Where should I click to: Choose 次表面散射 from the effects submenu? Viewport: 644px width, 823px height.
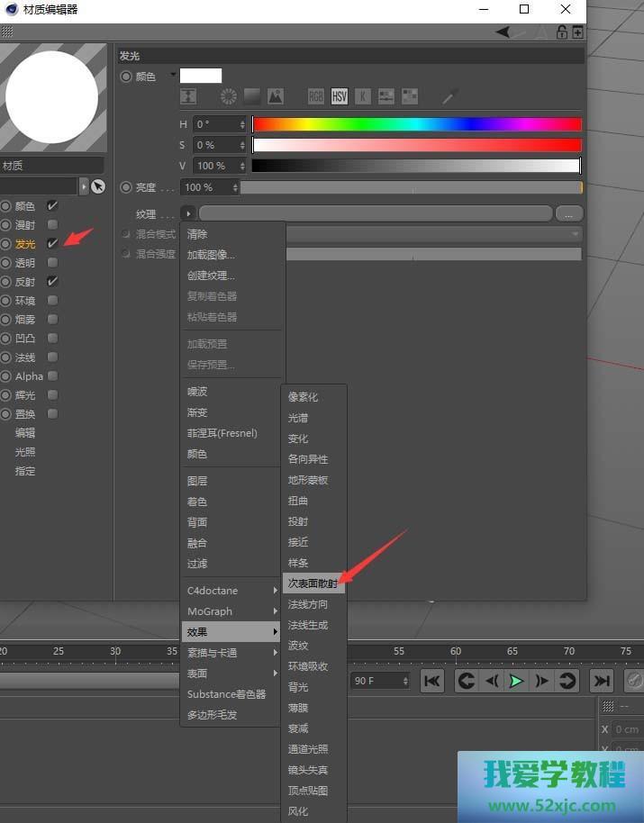(313, 583)
